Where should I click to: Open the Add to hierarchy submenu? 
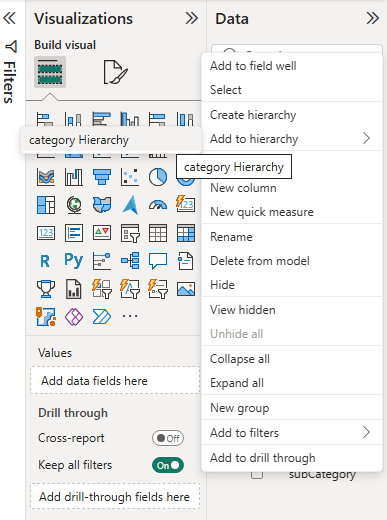click(x=292, y=139)
